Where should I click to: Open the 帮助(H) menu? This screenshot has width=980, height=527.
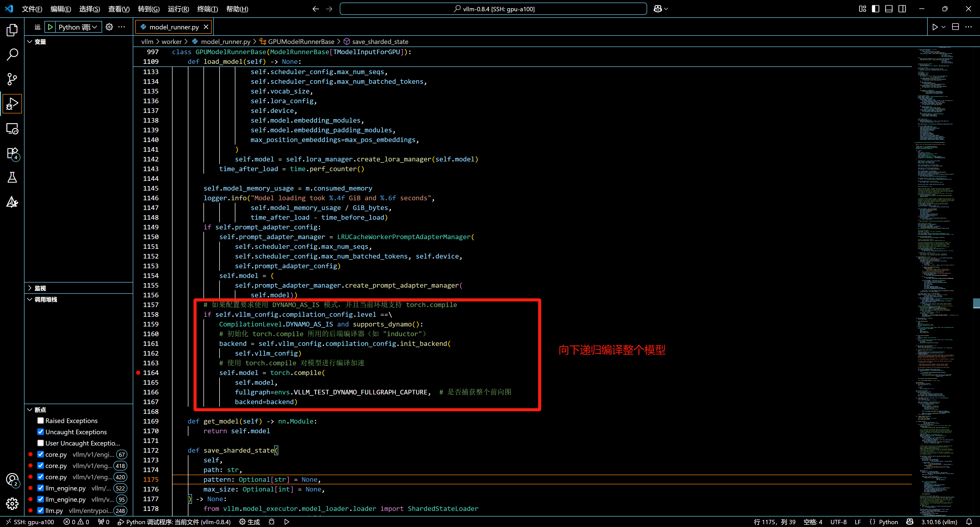[x=237, y=9]
